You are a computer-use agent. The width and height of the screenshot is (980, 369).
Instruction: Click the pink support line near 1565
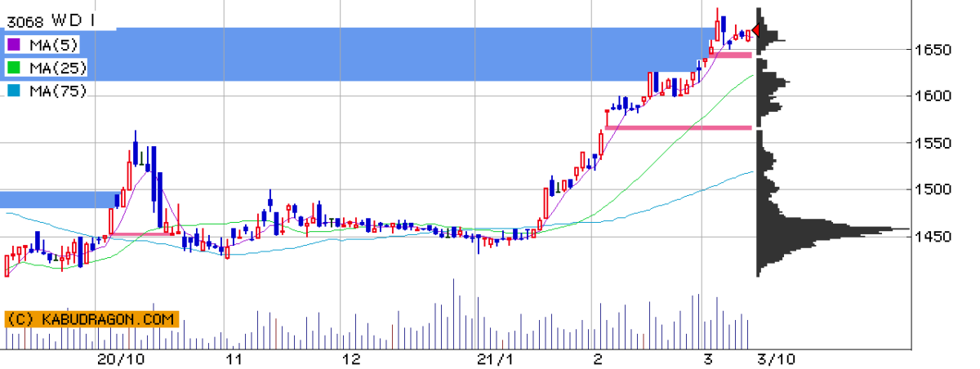678,127
